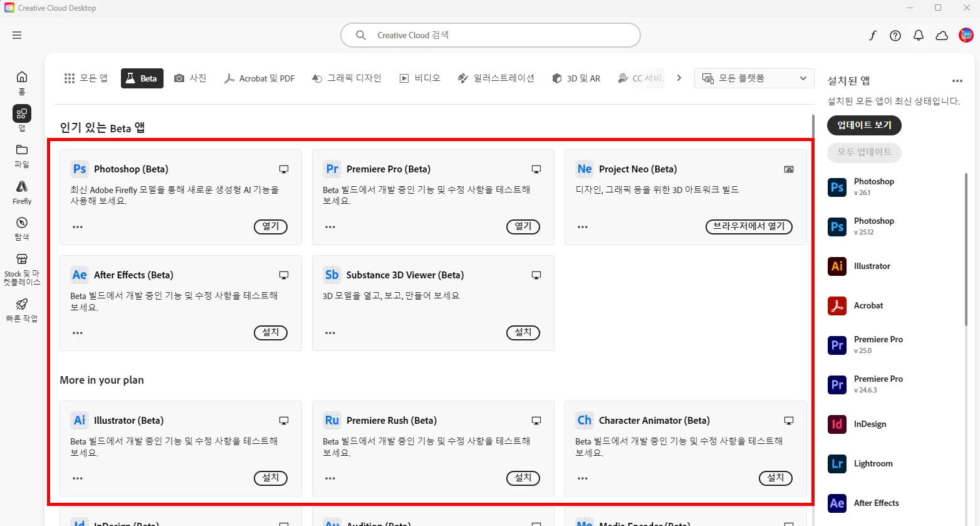The image size is (980, 526).
Task: Open Premiere Pro (Beta) more options
Action: [330, 227]
